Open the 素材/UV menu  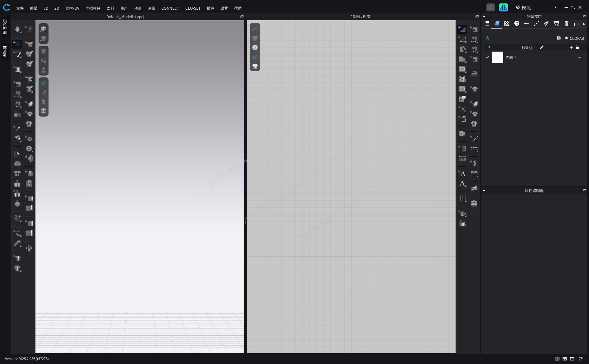click(72, 8)
